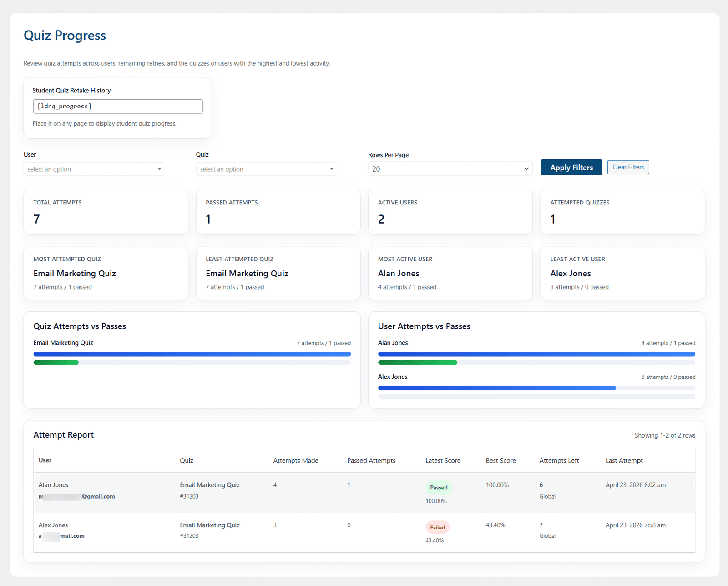
Task: Click Email Marketing Quiz in Alex's row
Action: tap(209, 525)
